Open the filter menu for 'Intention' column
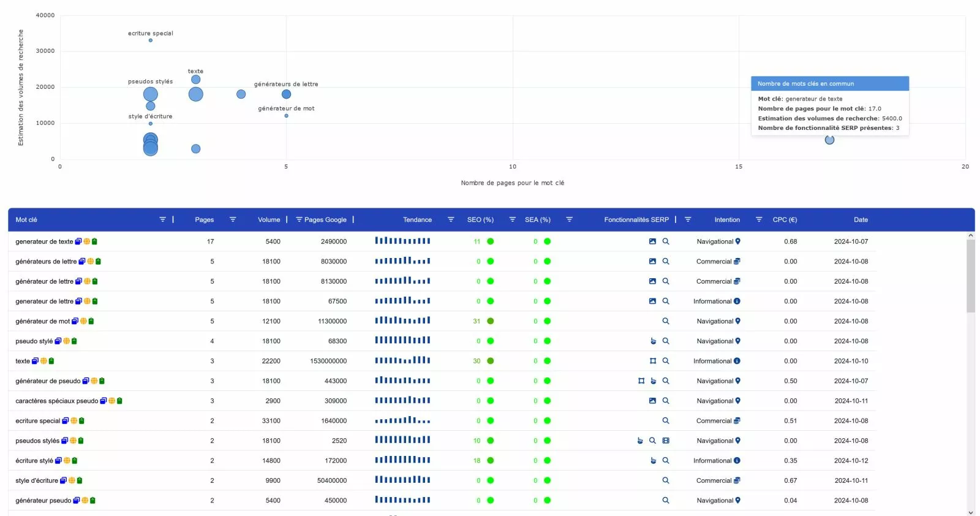980x516 pixels. (759, 219)
